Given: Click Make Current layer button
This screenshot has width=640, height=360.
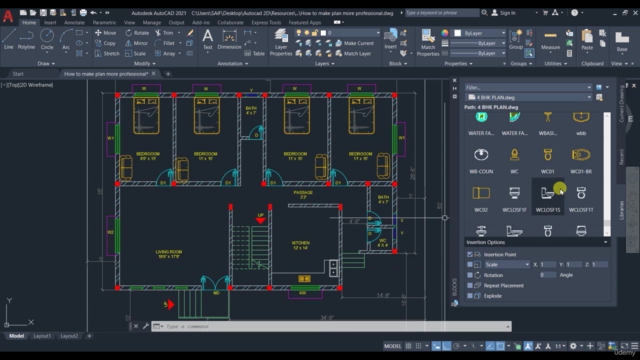Looking at the screenshot, I should (354, 43).
